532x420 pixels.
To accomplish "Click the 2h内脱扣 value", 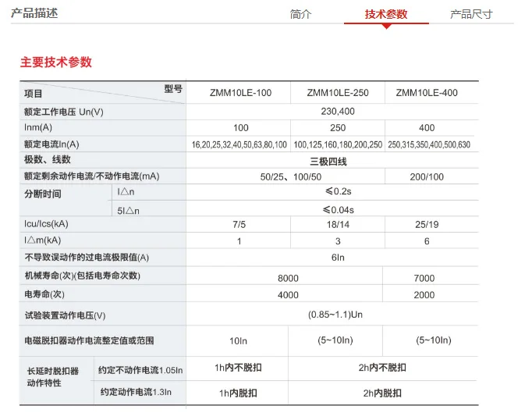I will pyautogui.click(x=382, y=393).
